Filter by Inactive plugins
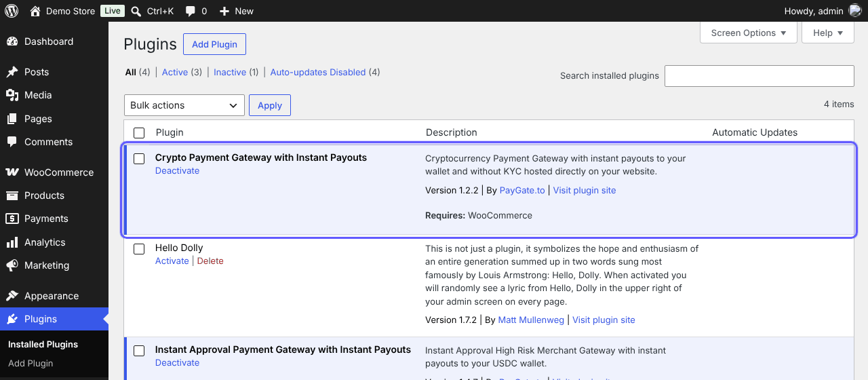 tap(230, 72)
